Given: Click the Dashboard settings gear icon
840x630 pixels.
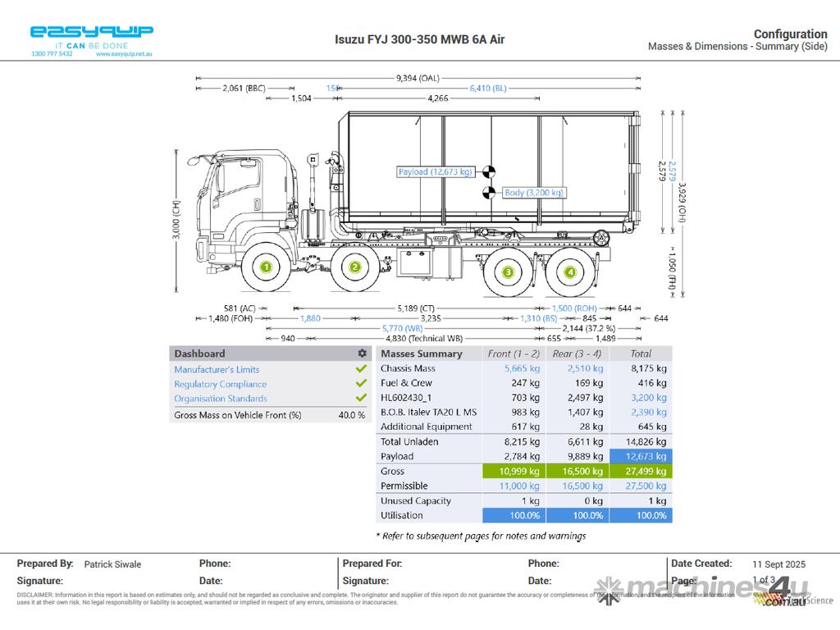Looking at the screenshot, I should [x=362, y=354].
